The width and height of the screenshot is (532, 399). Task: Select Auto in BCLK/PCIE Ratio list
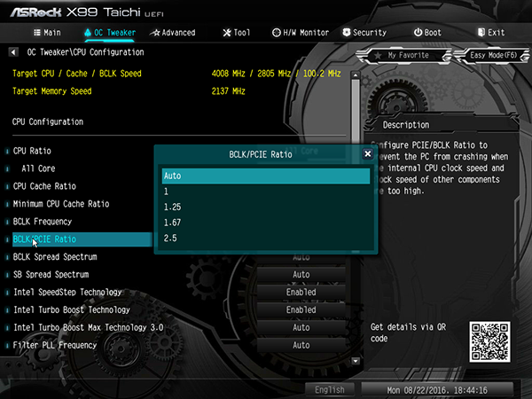[x=266, y=176]
